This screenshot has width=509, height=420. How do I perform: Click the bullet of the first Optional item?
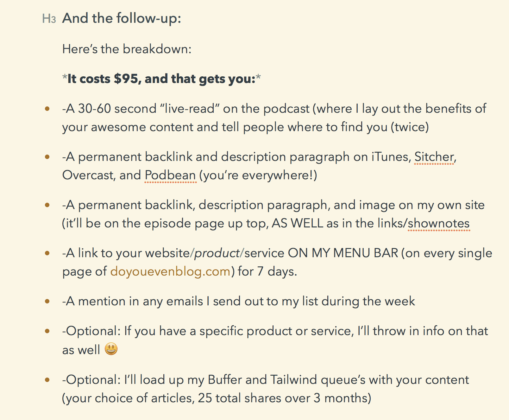click(x=47, y=331)
